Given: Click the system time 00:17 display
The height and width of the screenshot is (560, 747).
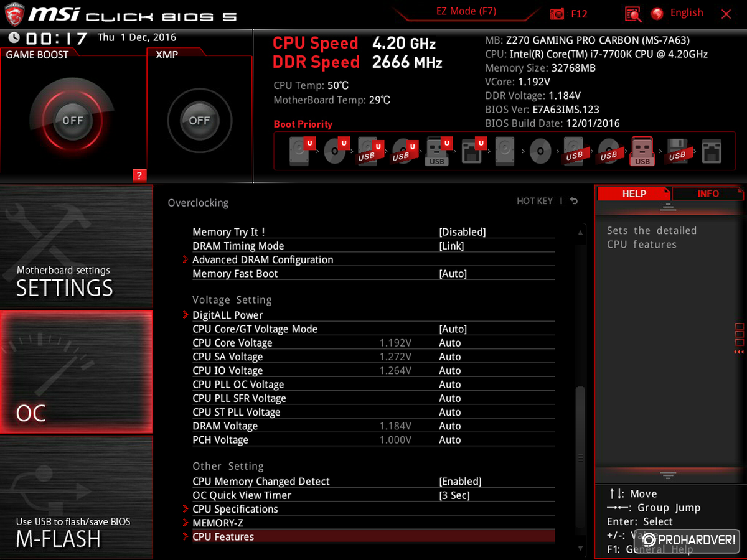Looking at the screenshot, I should 56,39.
